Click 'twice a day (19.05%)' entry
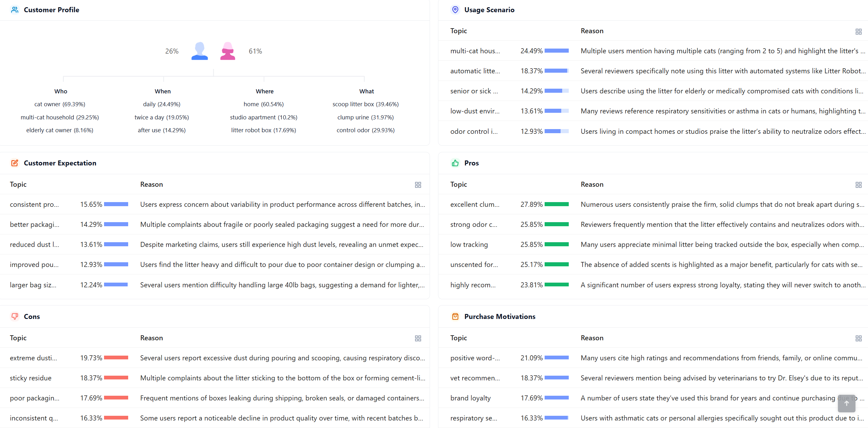 162,117
